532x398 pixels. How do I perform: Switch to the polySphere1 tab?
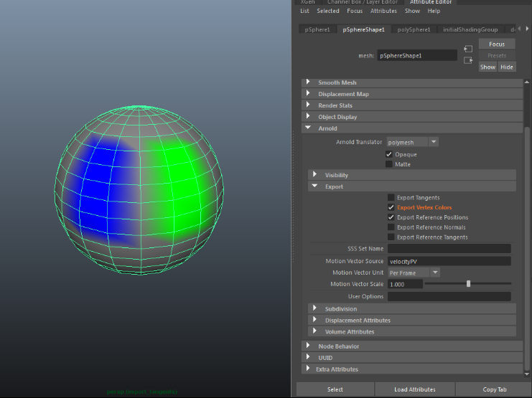point(414,29)
